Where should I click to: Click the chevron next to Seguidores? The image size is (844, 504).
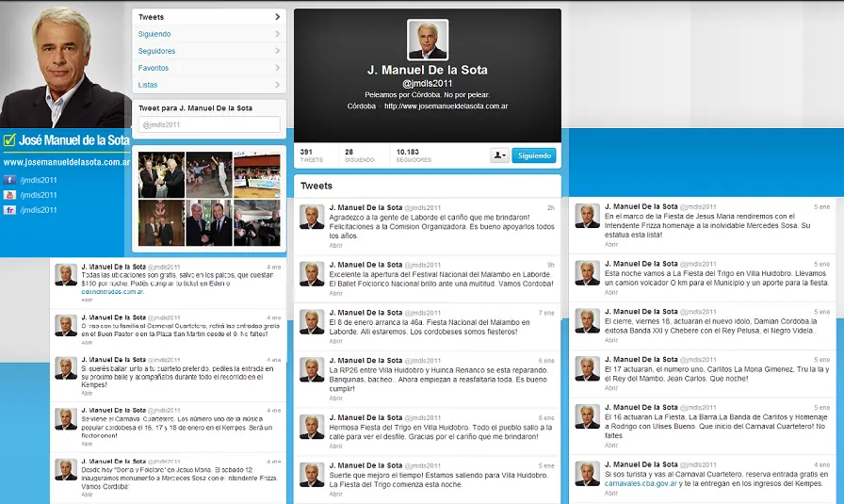(x=278, y=51)
